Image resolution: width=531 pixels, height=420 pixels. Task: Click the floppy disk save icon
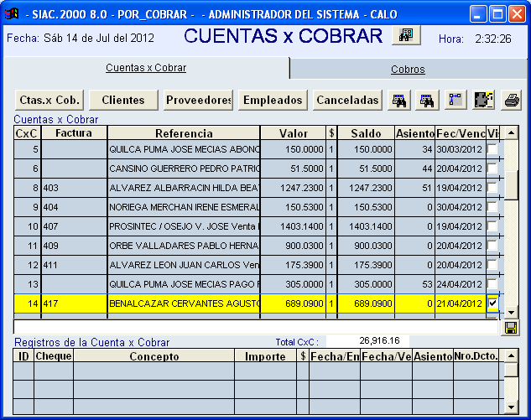click(x=510, y=328)
